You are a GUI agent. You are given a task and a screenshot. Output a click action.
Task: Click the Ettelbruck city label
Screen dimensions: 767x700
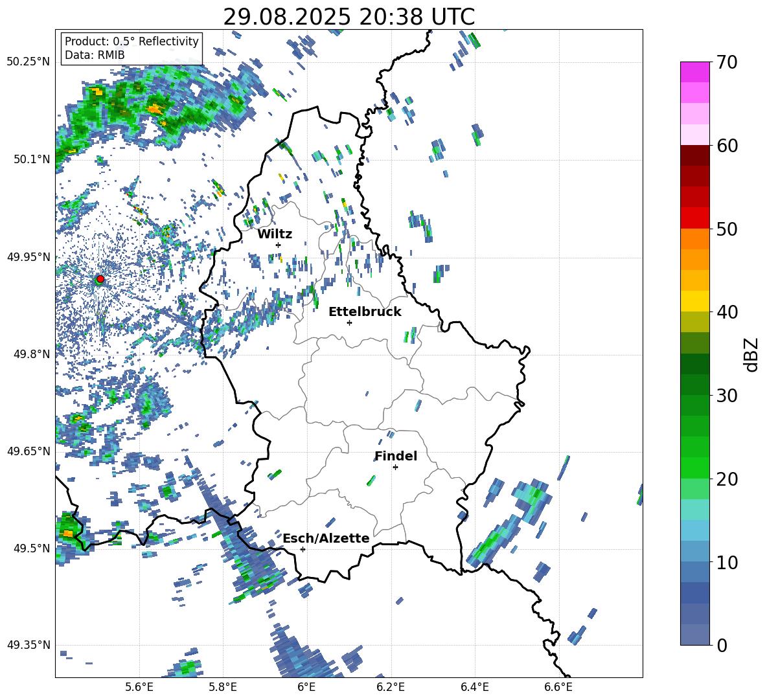click(x=365, y=312)
